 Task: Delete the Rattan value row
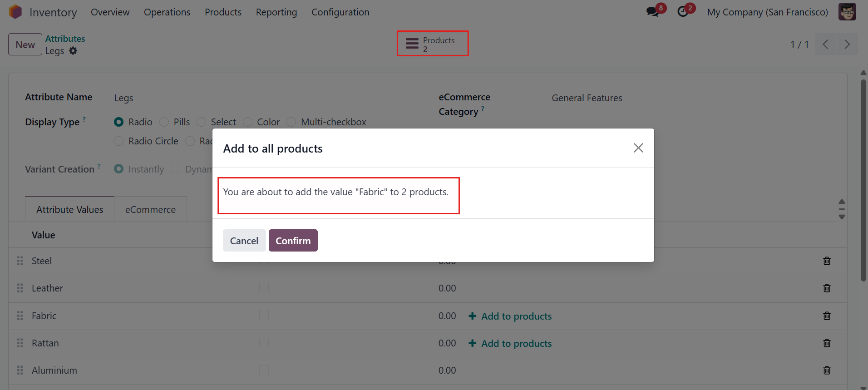[x=827, y=343]
